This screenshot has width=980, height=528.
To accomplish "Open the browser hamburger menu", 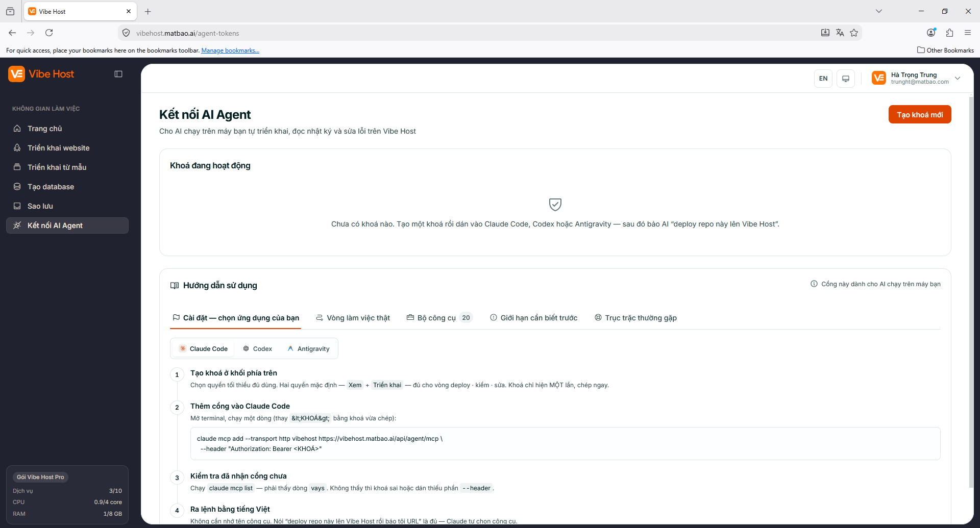I will [968, 33].
